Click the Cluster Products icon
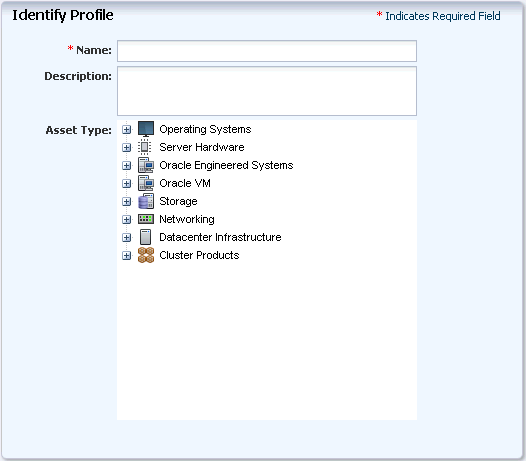The height and width of the screenshot is (461, 526). pos(146,255)
